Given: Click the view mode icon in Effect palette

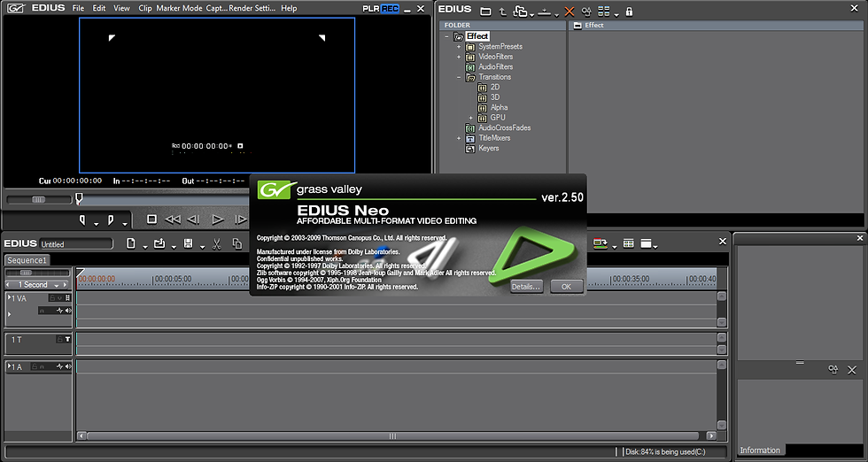Looking at the screenshot, I should (x=604, y=12).
